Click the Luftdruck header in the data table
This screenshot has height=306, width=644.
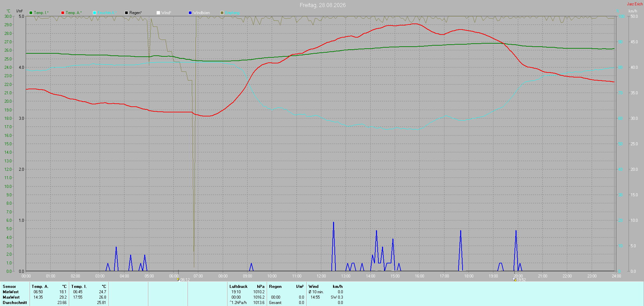238,287
